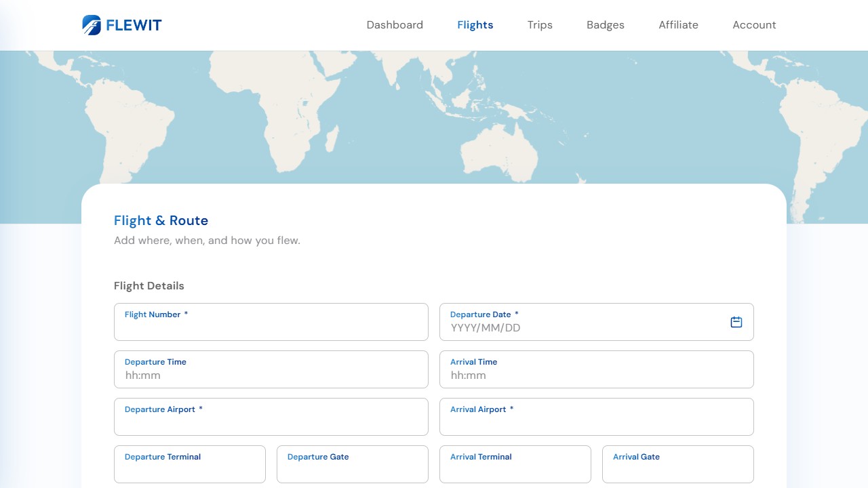The width and height of the screenshot is (868, 488).
Task: Click the 'Flight Details' section label
Action: coord(149,286)
